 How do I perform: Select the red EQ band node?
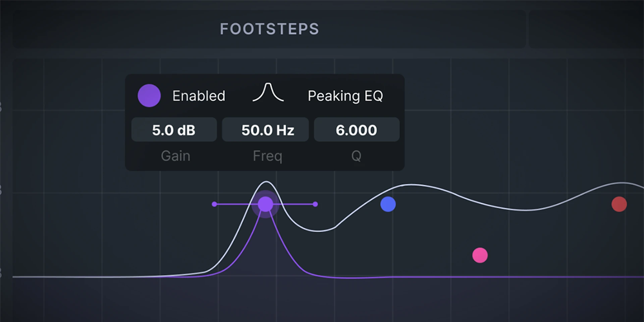point(619,204)
